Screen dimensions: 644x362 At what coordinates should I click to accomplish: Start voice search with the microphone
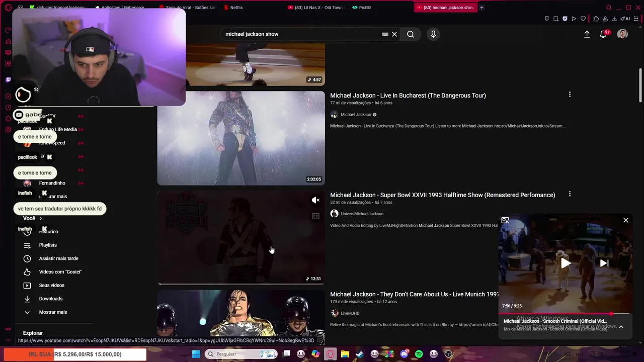pyautogui.click(x=433, y=34)
